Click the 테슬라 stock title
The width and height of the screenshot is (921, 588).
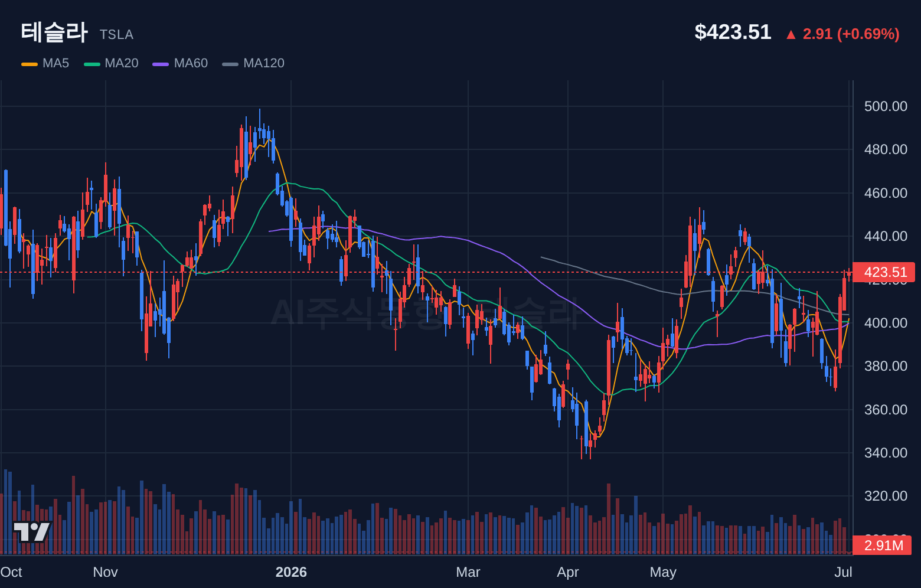pos(54,32)
